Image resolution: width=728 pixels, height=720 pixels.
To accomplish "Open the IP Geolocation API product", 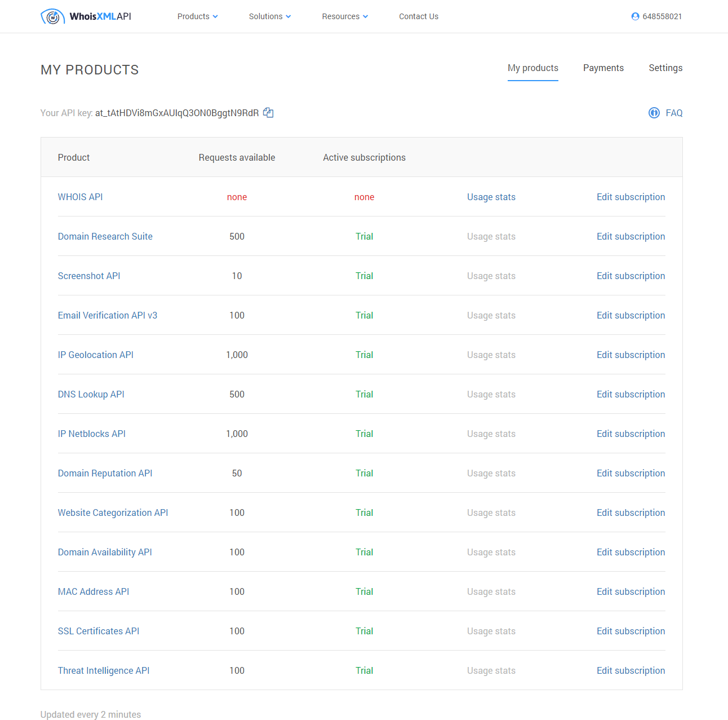I will [96, 355].
